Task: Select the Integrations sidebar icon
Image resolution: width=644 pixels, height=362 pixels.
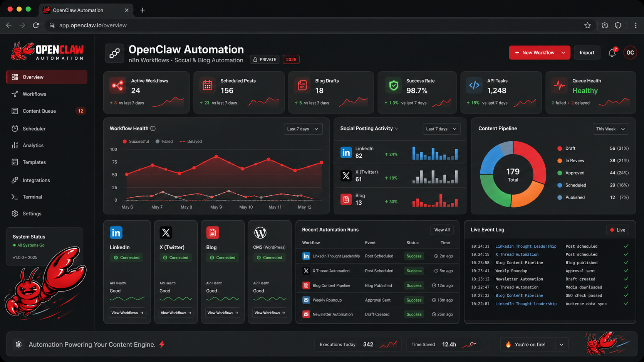Action: coord(15,180)
